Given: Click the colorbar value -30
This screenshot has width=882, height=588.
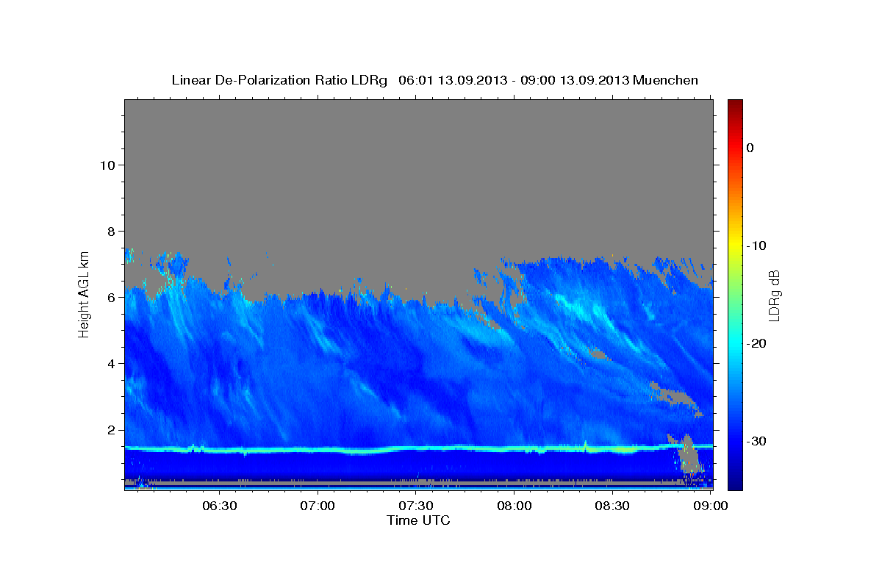Looking at the screenshot, I should pyautogui.click(x=756, y=441).
